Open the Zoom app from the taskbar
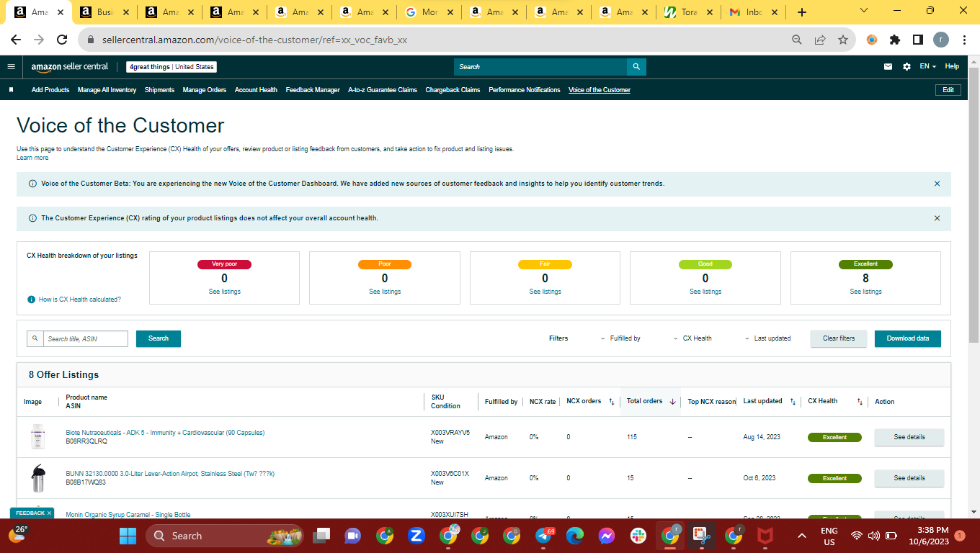 pyautogui.click(x=416, y=536)
